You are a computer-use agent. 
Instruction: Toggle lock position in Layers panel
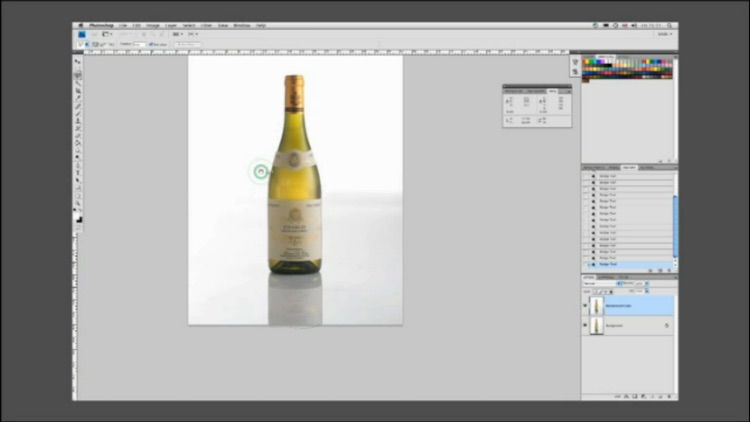pyautogui.click(x=606, y=291)
